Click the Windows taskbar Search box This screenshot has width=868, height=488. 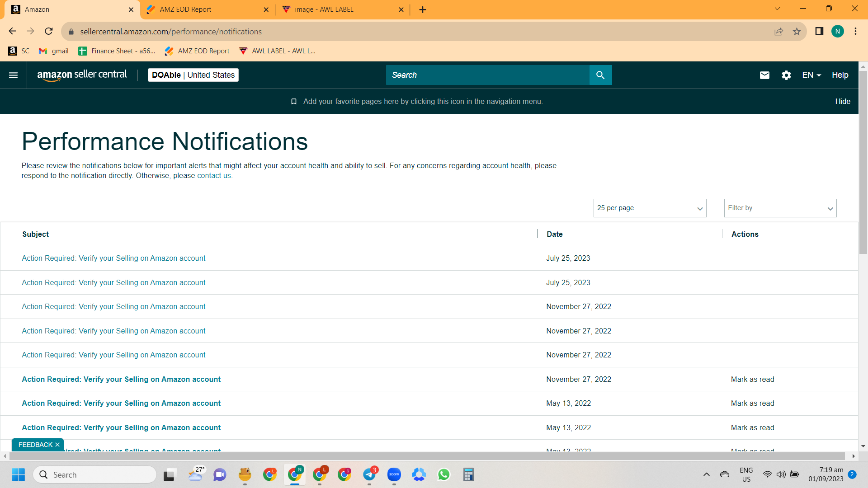tap(95, 474)
